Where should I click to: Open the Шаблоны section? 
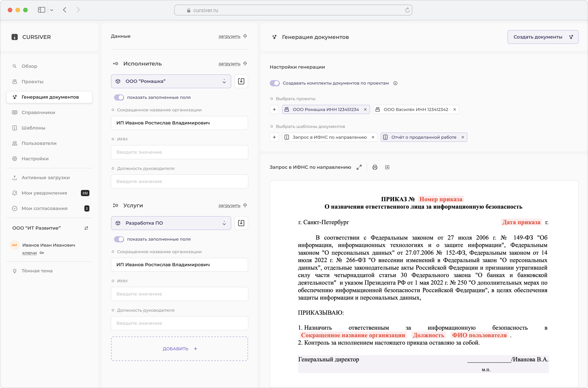tap(34, 128)
